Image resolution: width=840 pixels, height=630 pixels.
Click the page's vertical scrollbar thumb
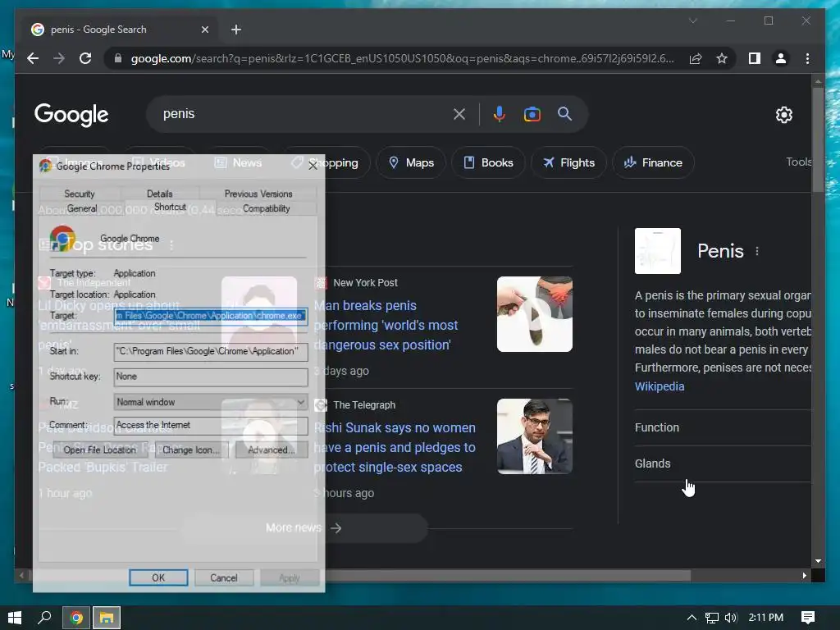[x=818, y=139]
